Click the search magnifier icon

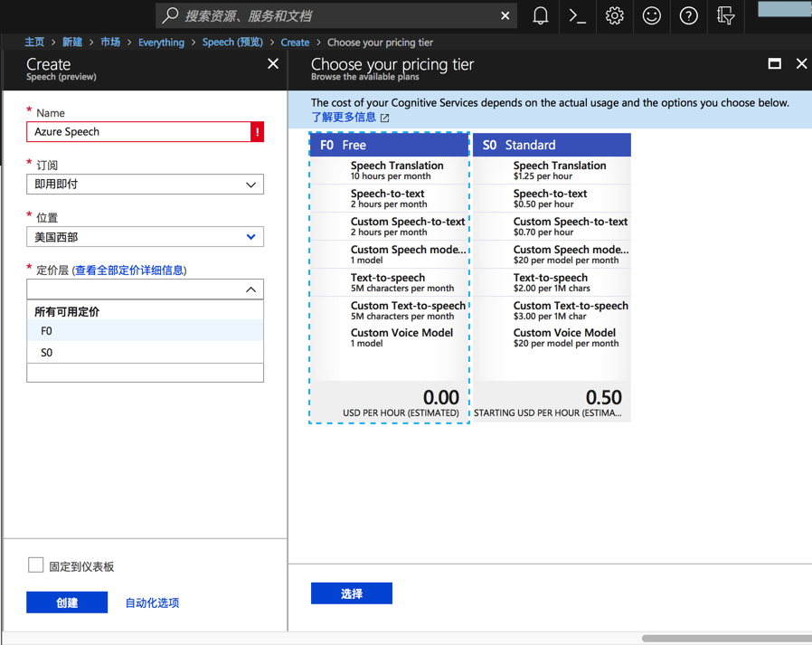tap(170, 15)
